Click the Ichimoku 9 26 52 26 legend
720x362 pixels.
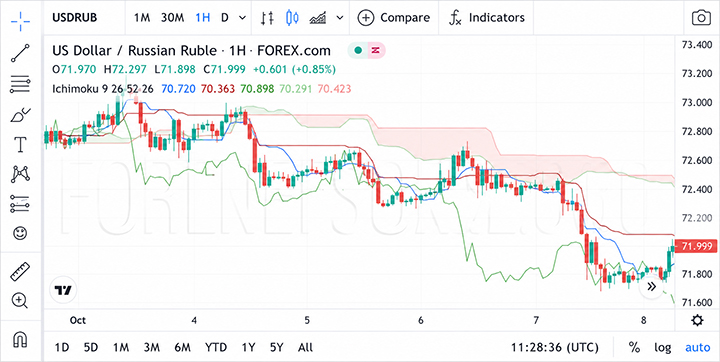click(x=103, y=89)
